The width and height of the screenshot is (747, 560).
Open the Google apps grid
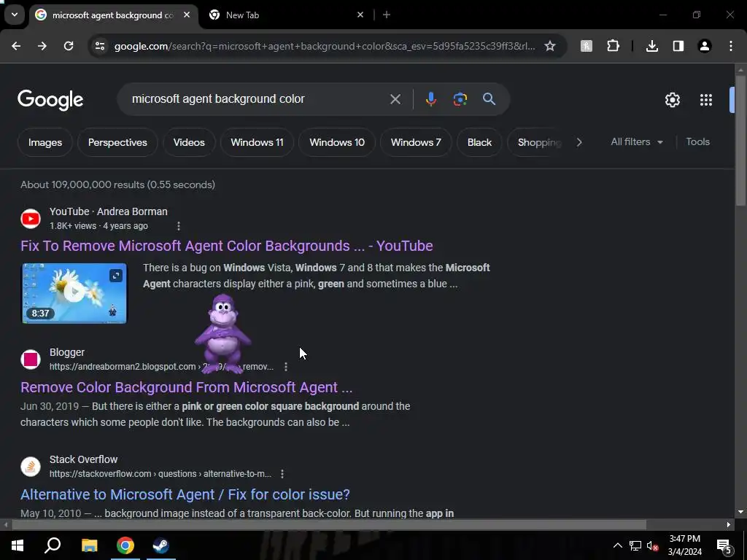coord(706,100)
